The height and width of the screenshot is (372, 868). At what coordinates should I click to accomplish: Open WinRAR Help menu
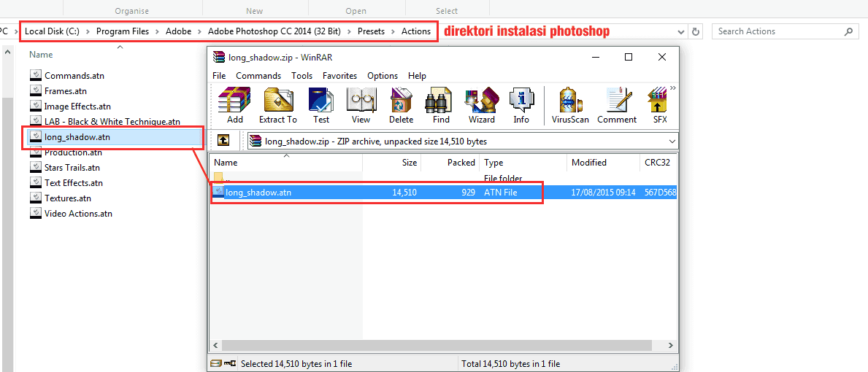point(417,76)
